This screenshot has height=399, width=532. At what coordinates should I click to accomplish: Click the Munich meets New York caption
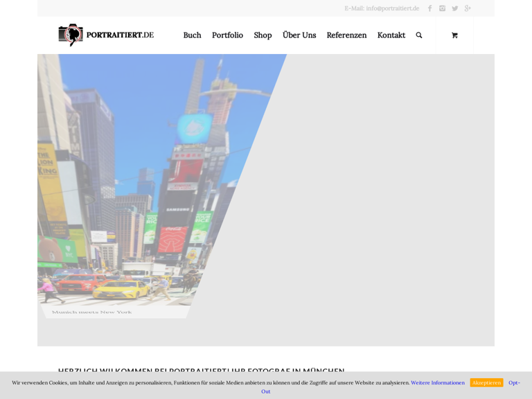92,312
